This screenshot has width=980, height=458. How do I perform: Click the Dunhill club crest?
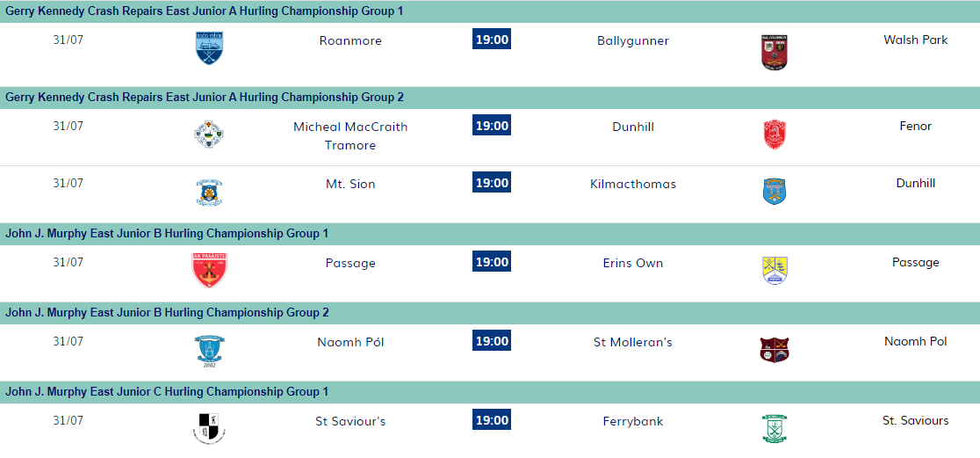click(774, 134)
